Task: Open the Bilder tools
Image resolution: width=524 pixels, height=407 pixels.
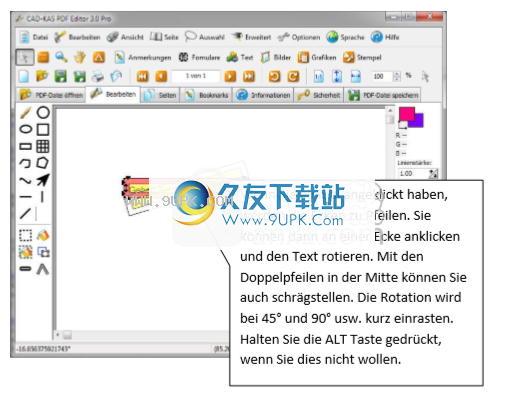Action: pos(275,57)
